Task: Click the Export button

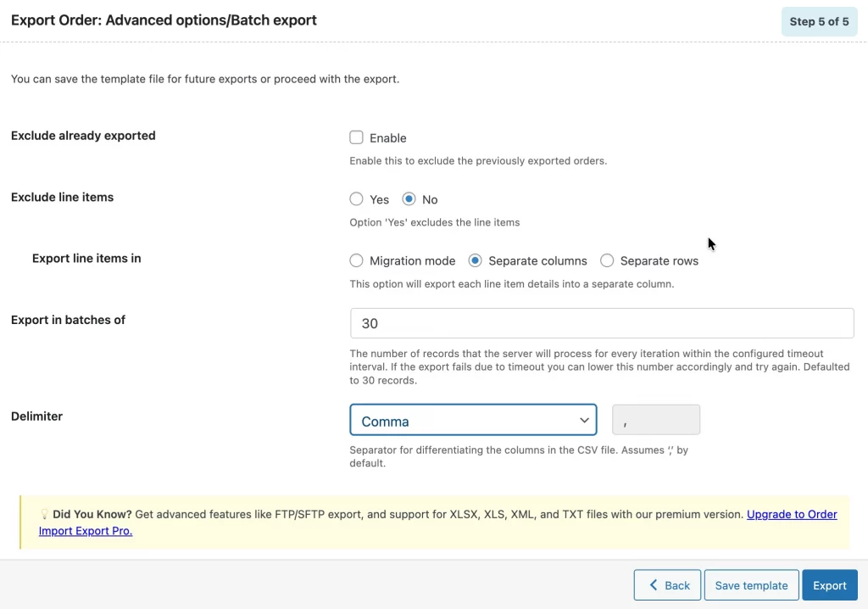Action: click(x=829, y=585)
